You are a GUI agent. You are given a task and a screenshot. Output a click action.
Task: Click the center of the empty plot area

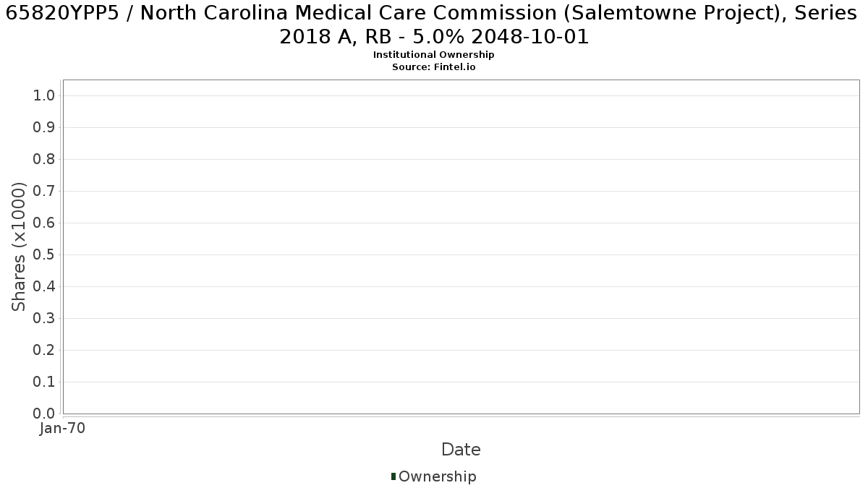(x=461, y=247)
